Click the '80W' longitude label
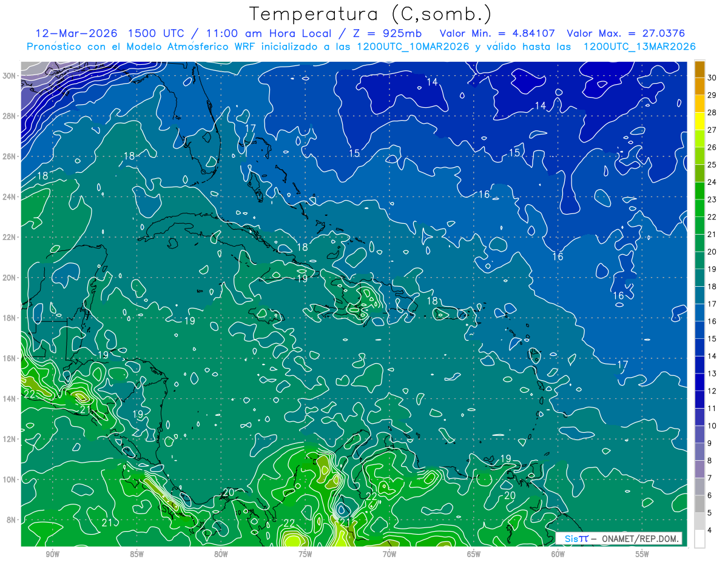 (x=221, y=554)
